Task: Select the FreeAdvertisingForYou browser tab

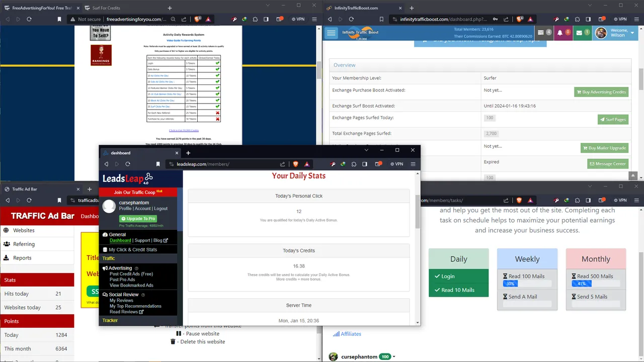Action: coord(40,8)
